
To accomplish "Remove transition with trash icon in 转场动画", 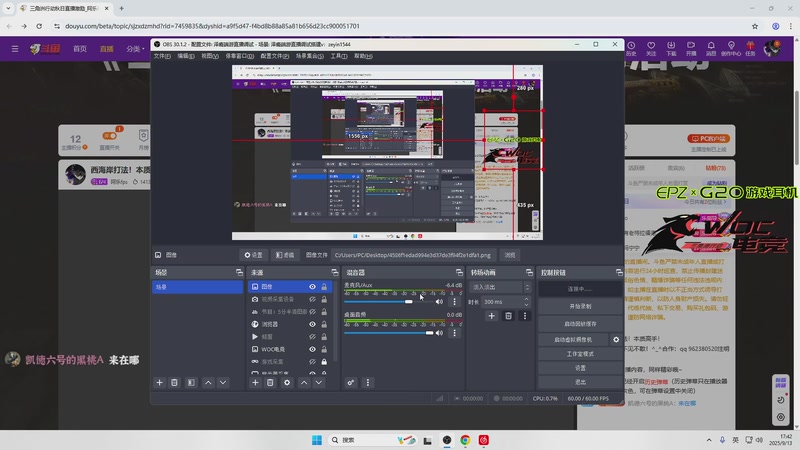I will [508, 316].
